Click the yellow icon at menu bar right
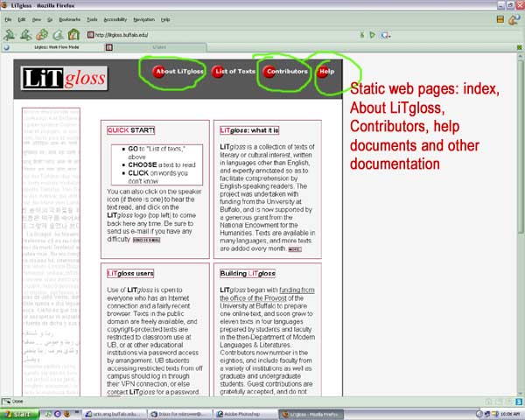 (500, 19)
